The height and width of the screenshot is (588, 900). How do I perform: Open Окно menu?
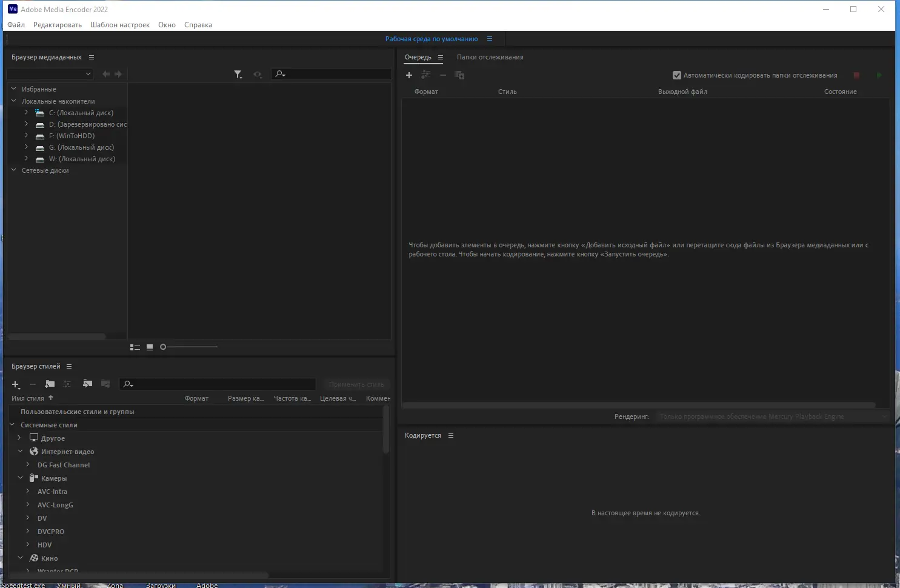tap(167, 25)
